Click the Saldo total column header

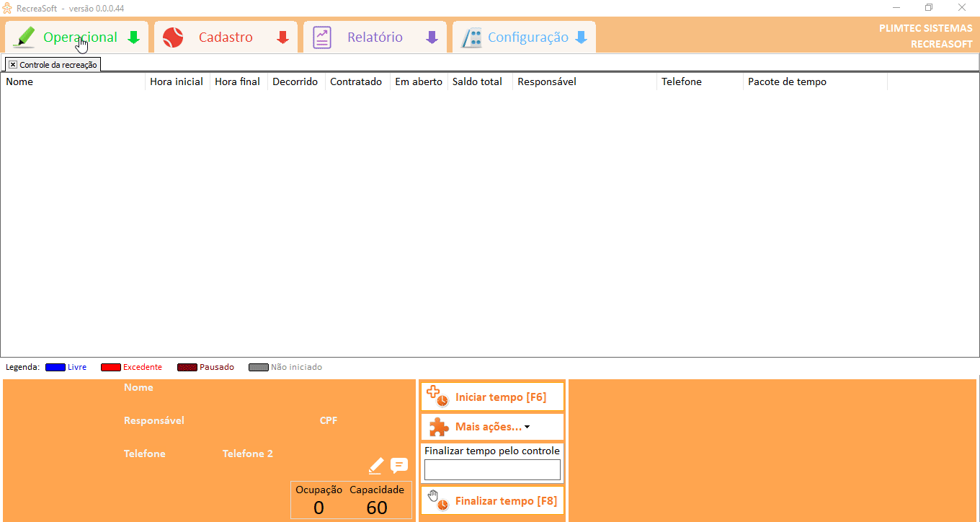[481, 81]
